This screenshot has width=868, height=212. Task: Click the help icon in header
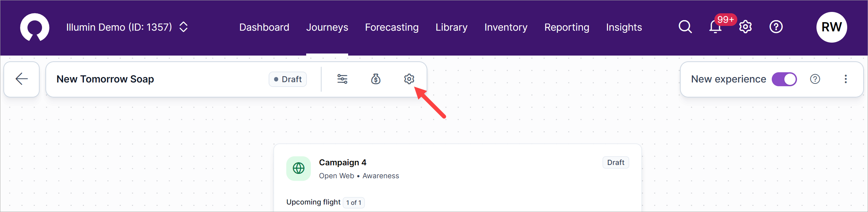click(776, 27)
